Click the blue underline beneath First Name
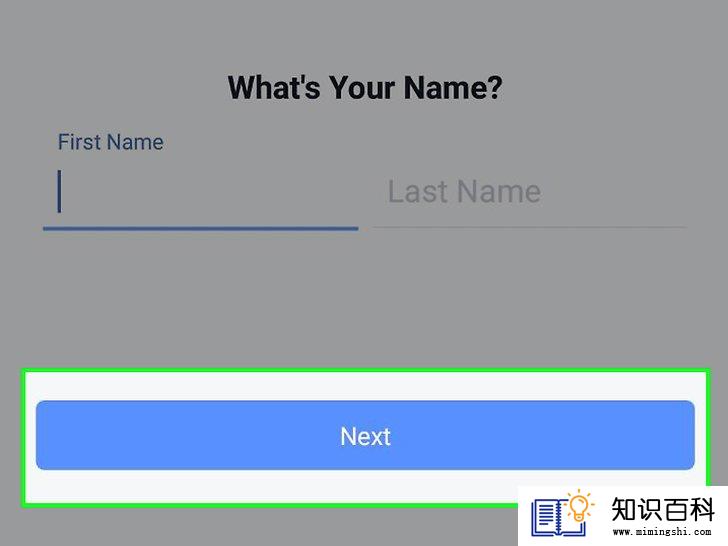Viewport: 728px width, 546px height. pos(201,228)
